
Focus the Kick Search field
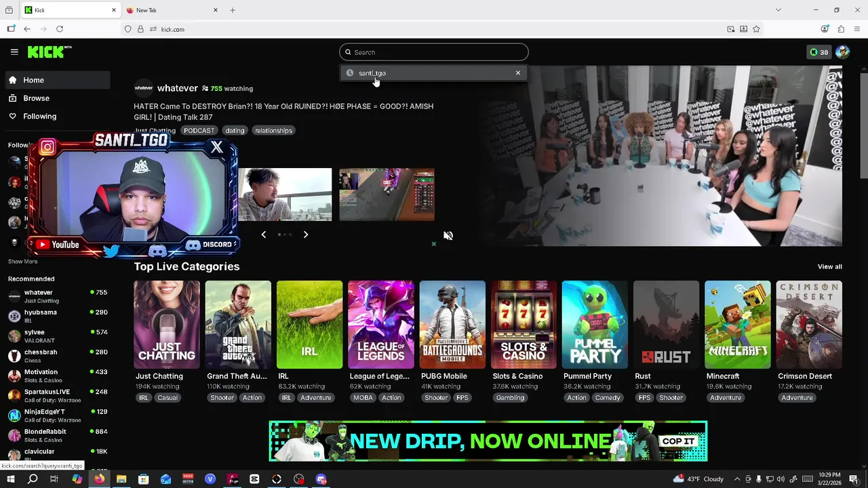(x=434, y=52)
